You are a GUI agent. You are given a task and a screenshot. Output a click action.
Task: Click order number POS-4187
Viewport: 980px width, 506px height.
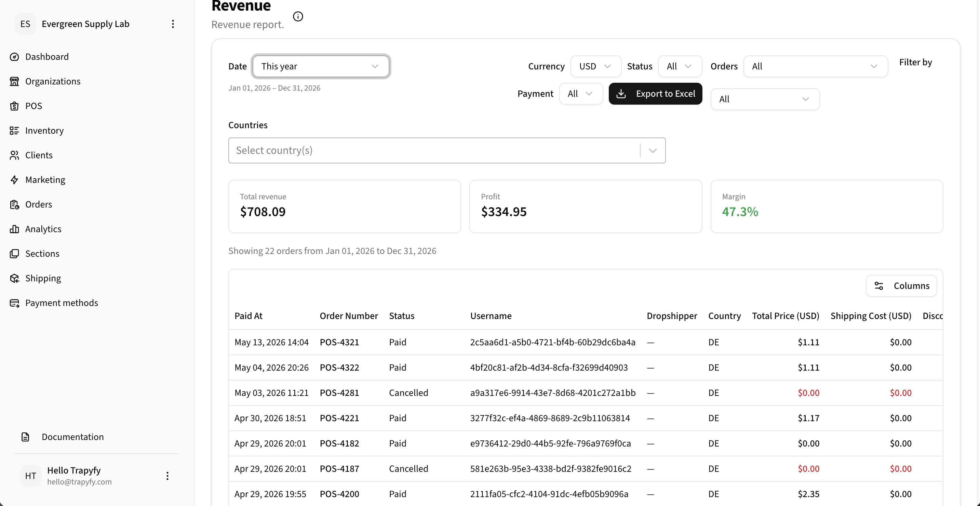(339, 469)
